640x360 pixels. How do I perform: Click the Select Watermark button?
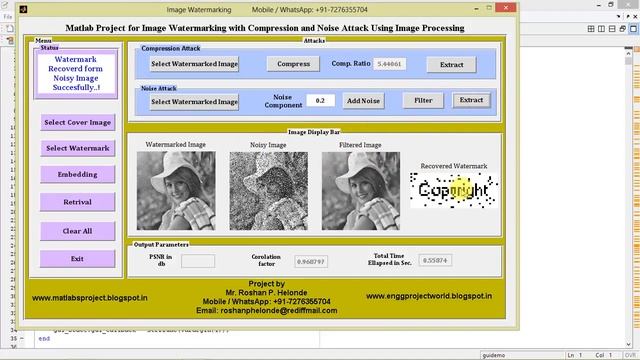coord(78,148)
